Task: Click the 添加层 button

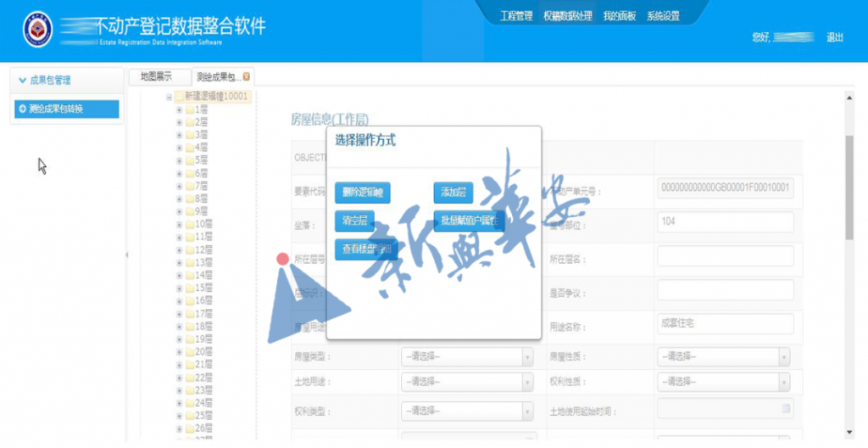Action: pyautogui.click(x=452, y=193)
